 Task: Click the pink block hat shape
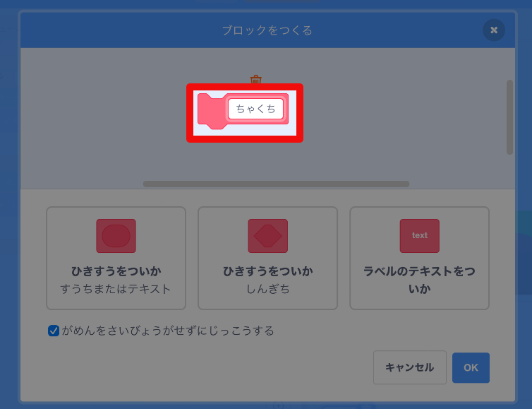(x=212, y=112)
